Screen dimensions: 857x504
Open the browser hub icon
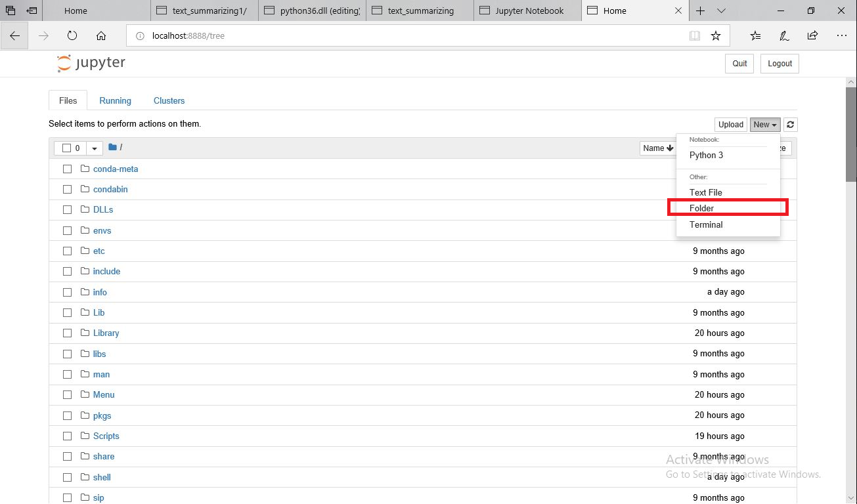coord(755,35)
